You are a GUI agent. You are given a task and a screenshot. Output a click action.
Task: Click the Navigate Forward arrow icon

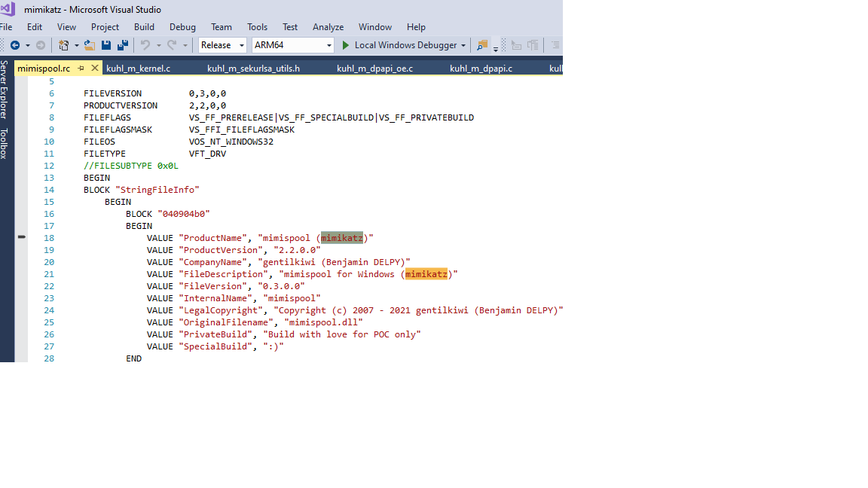(x=41, y=45)
